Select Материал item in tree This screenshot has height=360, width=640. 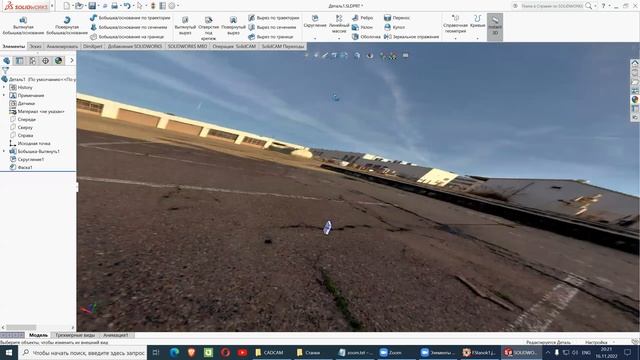(x=37, y=111)
